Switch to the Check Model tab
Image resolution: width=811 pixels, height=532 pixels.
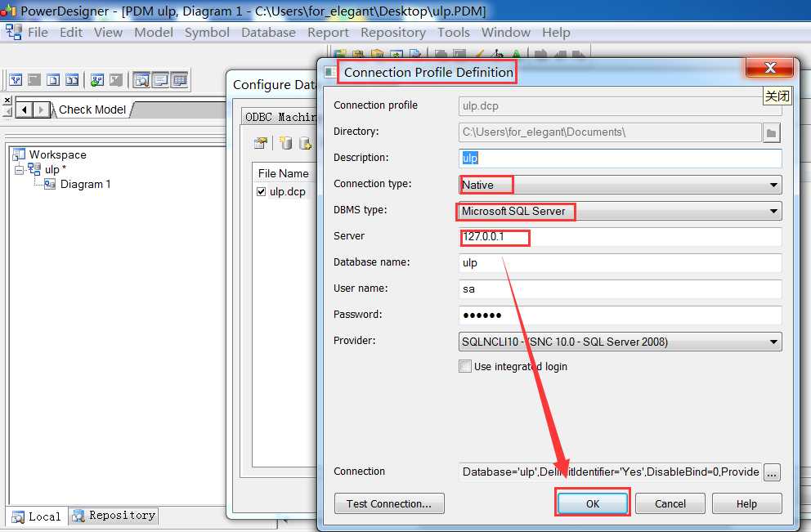pyautogui.click(x=92, y=110)
